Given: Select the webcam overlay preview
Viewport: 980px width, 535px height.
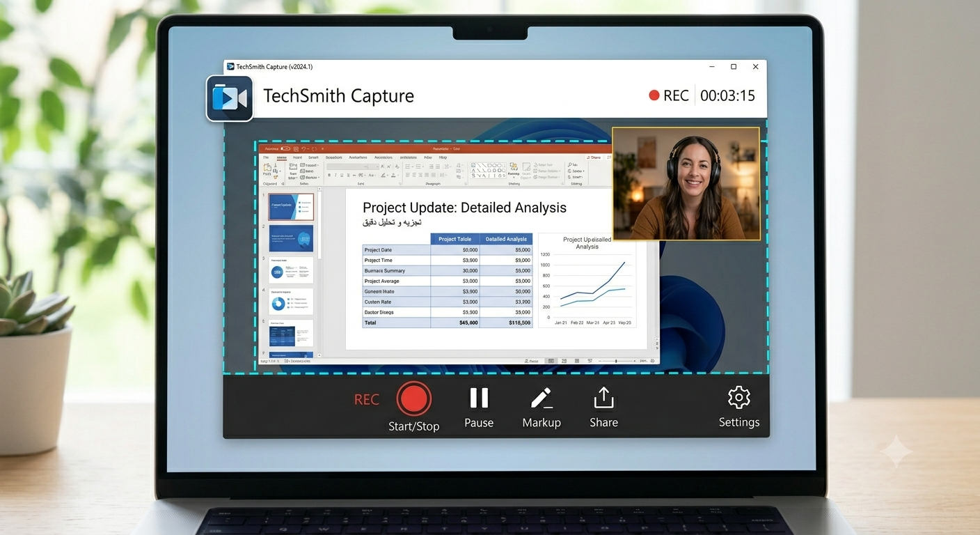Looking at the screenshot, I should click(x=686, y=184).
